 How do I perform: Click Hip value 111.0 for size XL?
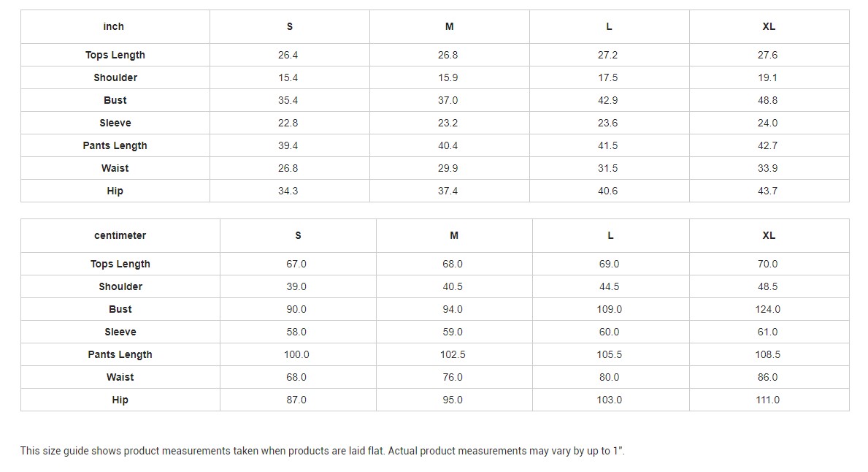pos(769,400)
